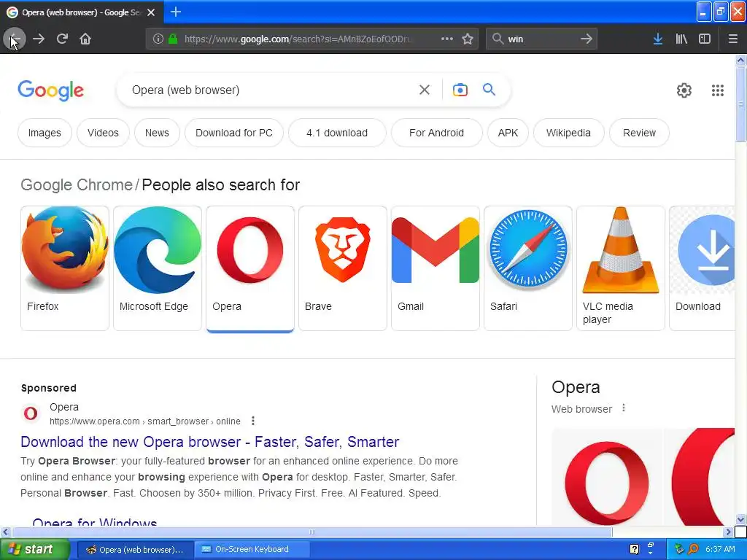747x560 pixels.
Task: Switch to News results
Action: pyautogui.click(x=157, y=133)
